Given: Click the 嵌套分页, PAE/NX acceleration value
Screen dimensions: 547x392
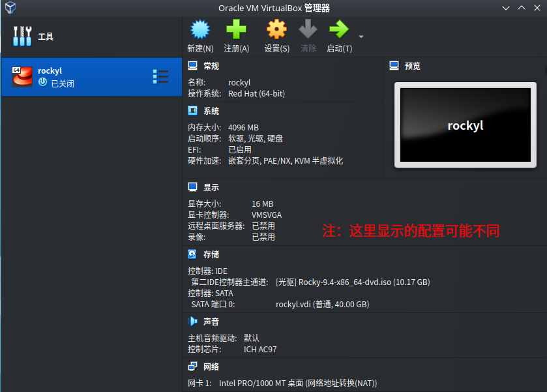Looking at the screenshot, I should [x=286, y=161].
